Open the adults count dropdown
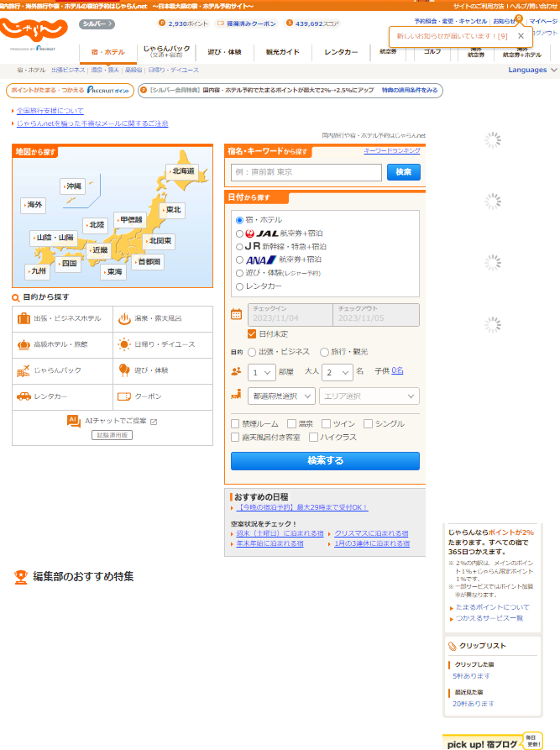 coord(338,372)
